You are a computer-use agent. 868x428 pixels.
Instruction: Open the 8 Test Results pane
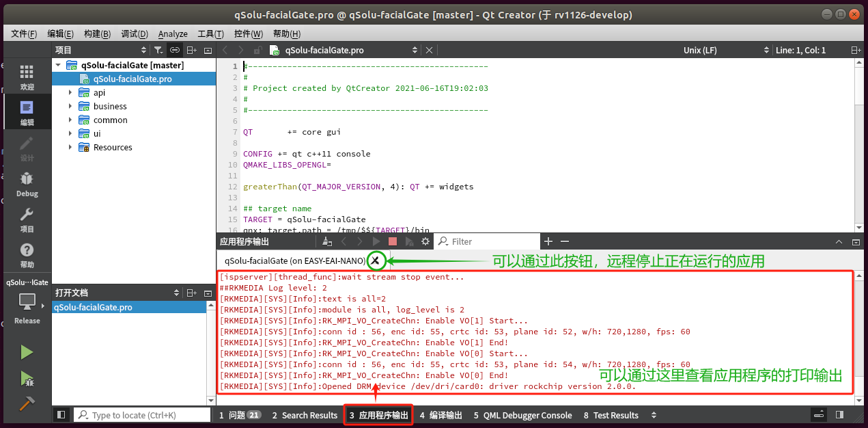pos(611,415)
